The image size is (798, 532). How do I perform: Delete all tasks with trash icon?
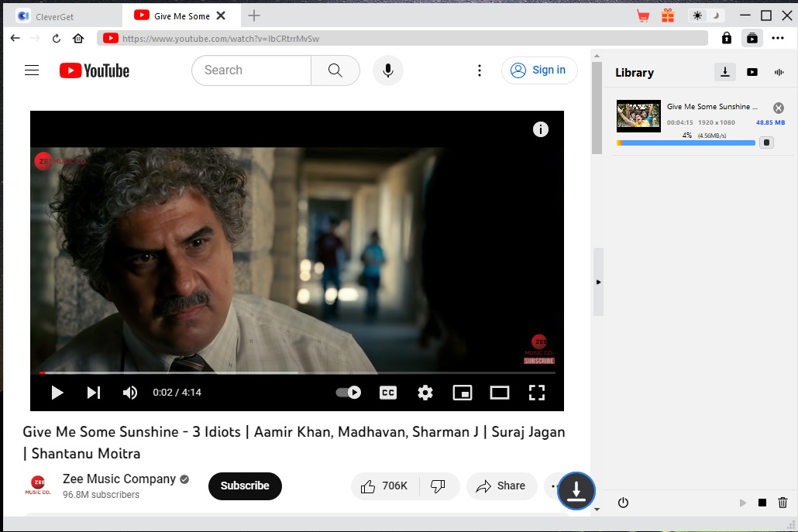(783, 503)
